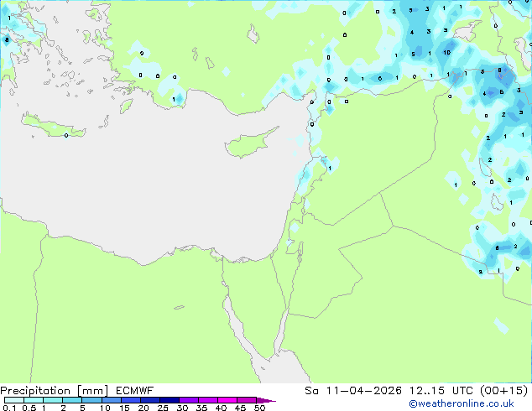The width and height of the screenshot is (532, 411).
Task: Click the '25' legend scale label
Action: [163, 408]
